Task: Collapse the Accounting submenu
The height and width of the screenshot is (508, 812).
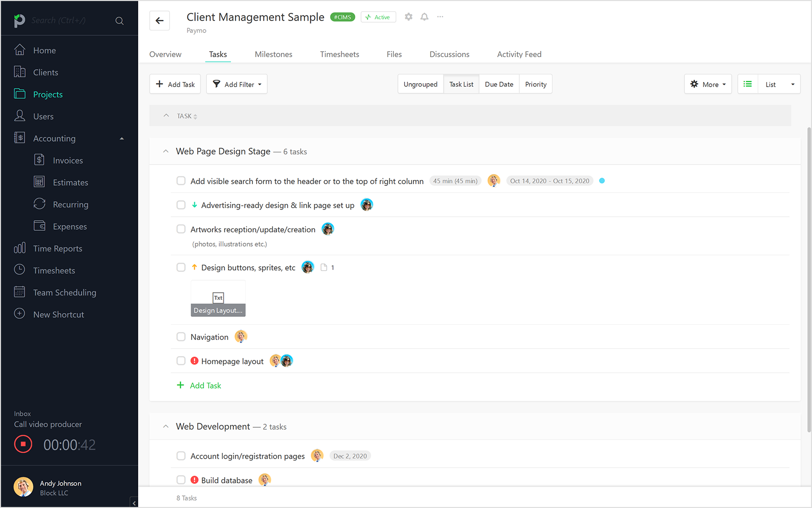Action: (122, 138)
